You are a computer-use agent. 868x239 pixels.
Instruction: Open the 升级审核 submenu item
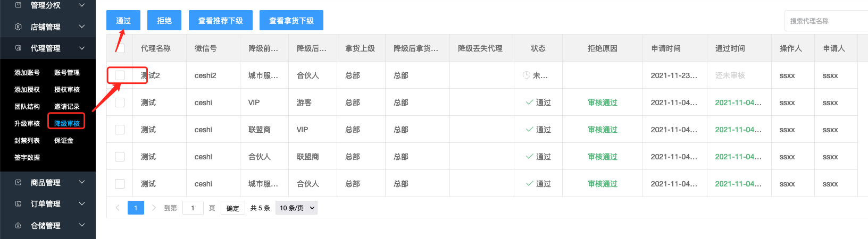(x=27, y=123)
